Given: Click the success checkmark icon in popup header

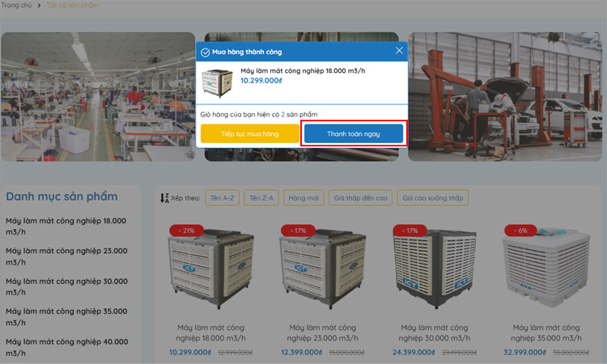Looking at the screenshot, I should [x=206, y=53].
